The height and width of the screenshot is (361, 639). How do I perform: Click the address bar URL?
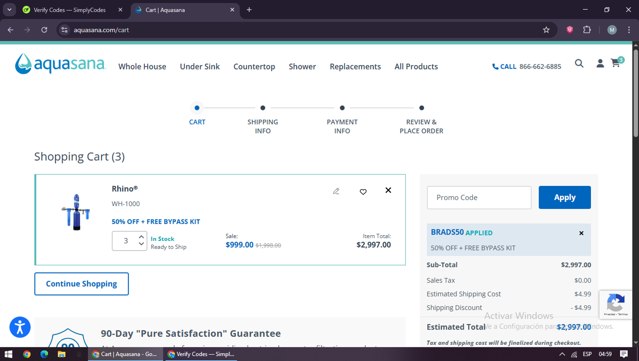pos(101,30)
